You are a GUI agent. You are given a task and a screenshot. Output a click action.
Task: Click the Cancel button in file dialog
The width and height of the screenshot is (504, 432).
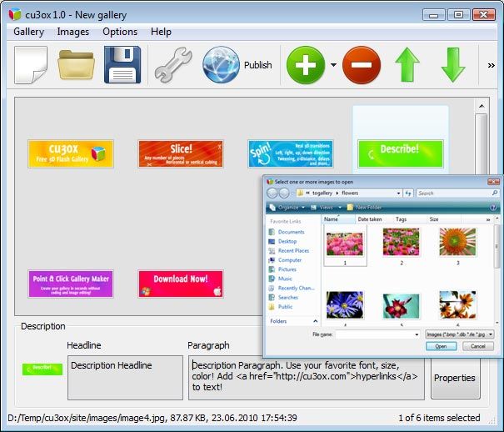(478, 346)
